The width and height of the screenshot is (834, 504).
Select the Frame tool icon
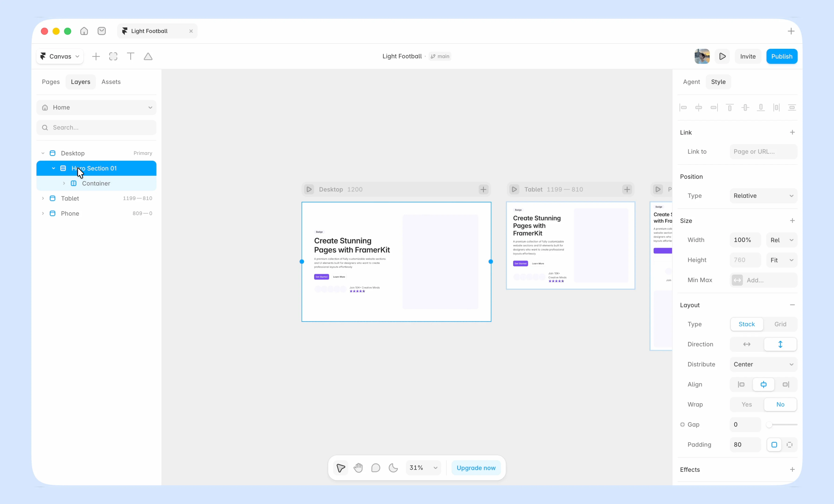[113, 56]
